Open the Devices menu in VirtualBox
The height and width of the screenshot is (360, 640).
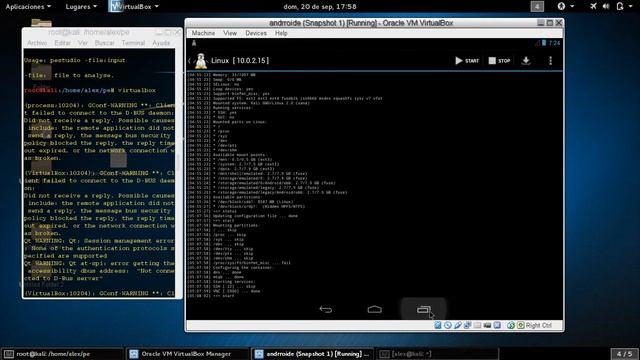click(256, 33)
